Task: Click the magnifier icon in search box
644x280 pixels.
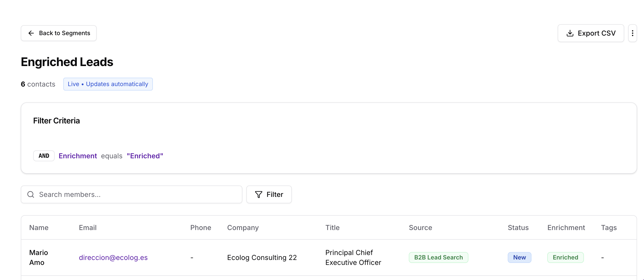Action: pyautogui.click(x=31, y=194)
